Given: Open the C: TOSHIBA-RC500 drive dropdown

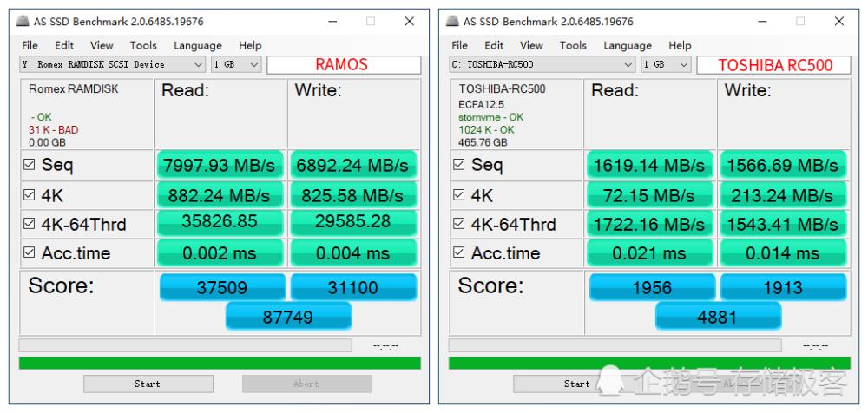Looking at the screenshot, I should coord(542,65).
